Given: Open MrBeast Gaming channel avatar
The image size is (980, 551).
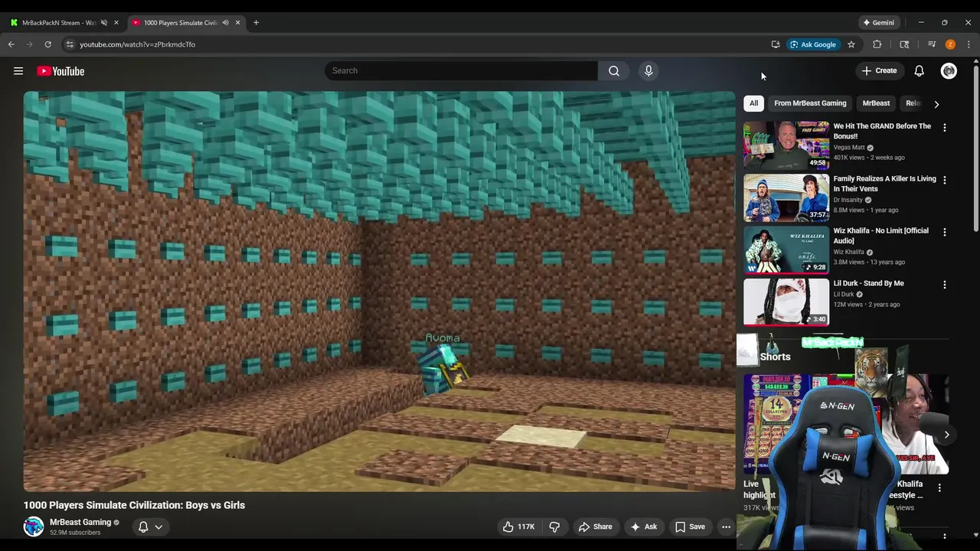Looking at the screenshot, I should point(34,527).
